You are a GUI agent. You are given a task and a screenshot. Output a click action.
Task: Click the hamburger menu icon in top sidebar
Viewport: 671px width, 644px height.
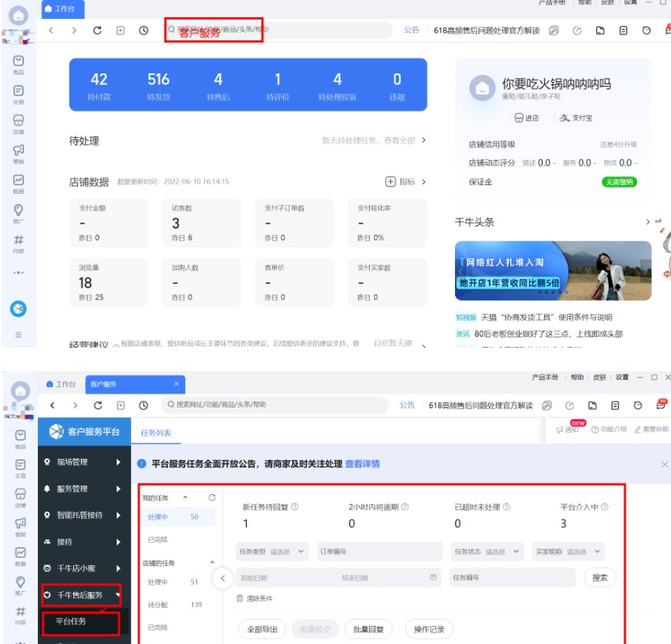[x=18, y=335]
